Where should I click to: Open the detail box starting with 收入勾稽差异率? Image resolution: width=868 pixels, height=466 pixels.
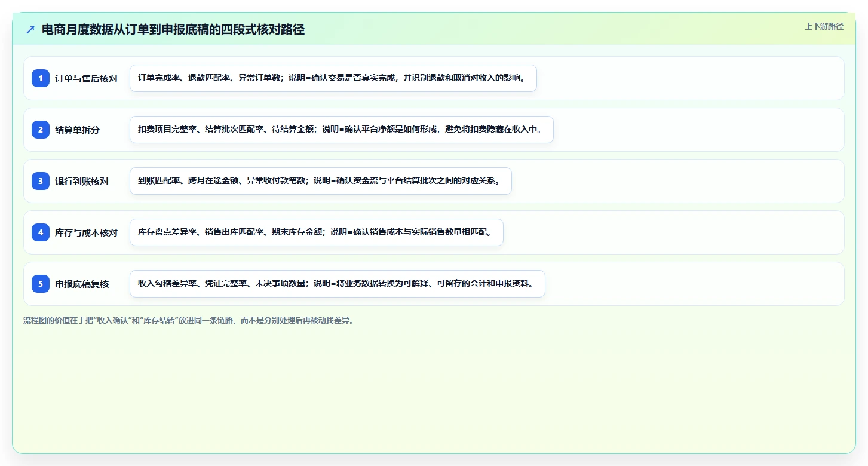pyautogui.click(x=338, y=284)
